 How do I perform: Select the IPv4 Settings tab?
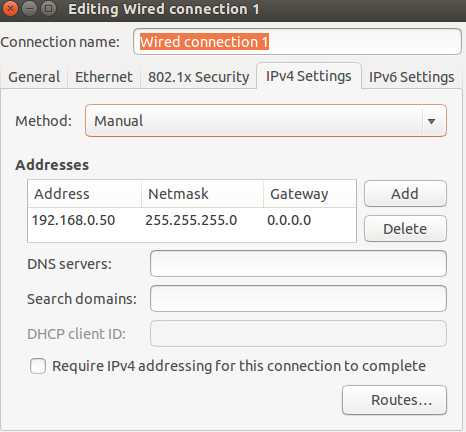tap(309, 76)
